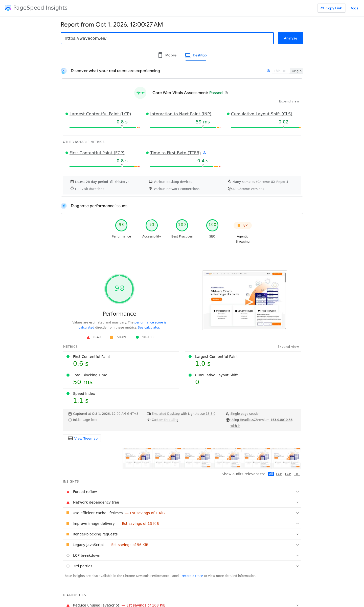Click Expand view in the Metrics section
This screenshot has width=364, height=607.
tap(288, 347)
